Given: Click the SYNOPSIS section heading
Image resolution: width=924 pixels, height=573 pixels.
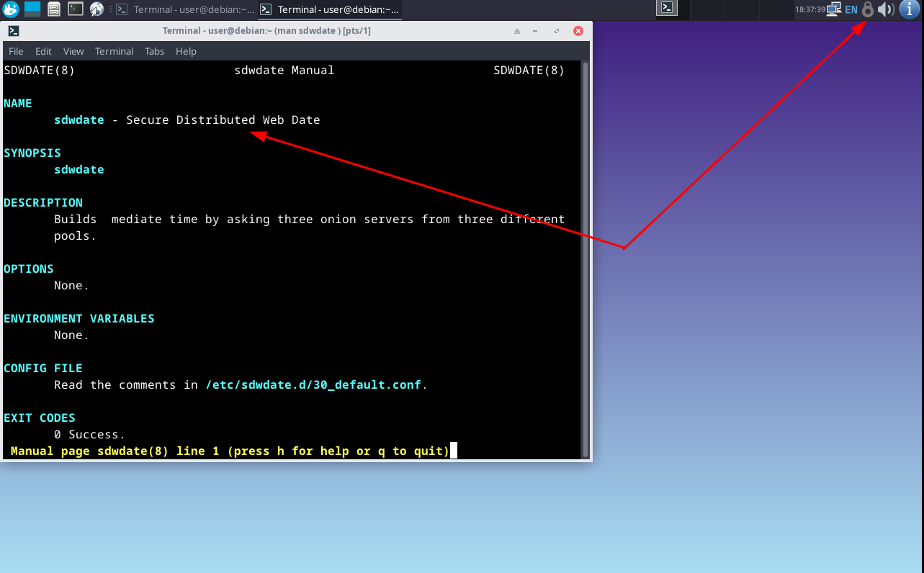Looking at the screenshot, I should tap(32, 153).
